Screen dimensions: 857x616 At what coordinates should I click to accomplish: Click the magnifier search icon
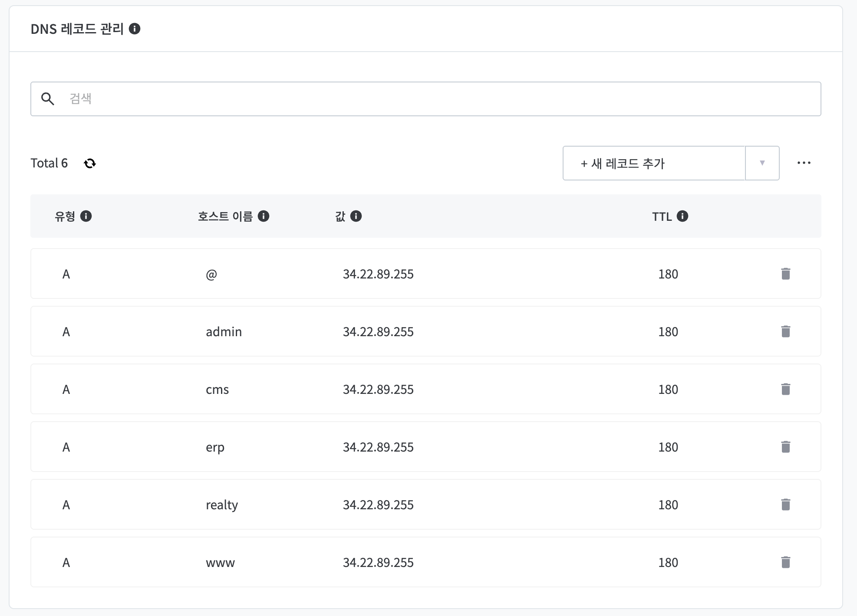click(48, 99)
